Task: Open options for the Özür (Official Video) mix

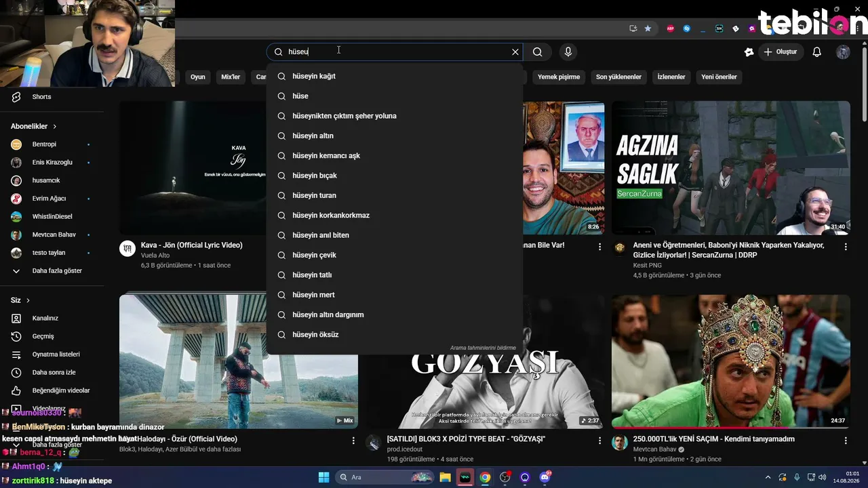Action: pos(353,441)
